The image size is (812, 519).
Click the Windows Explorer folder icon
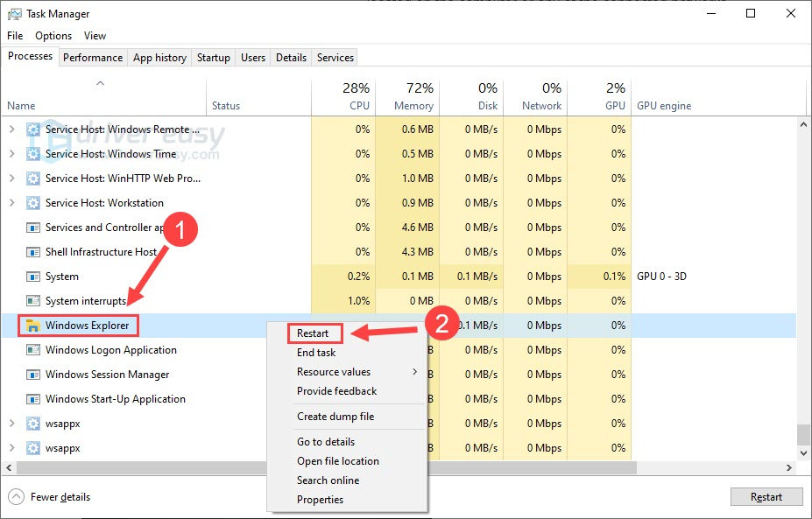(x=33, y=326)
